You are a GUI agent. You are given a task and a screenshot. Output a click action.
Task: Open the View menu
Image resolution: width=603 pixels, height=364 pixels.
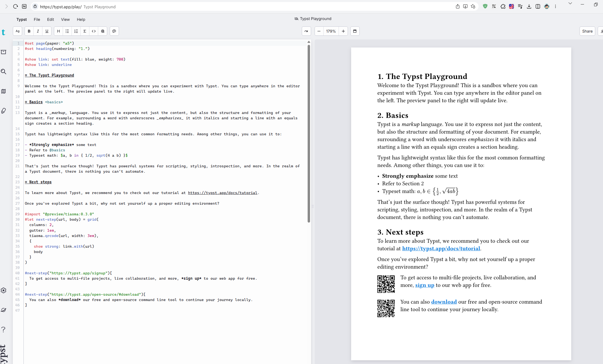[x=65, y=19]
